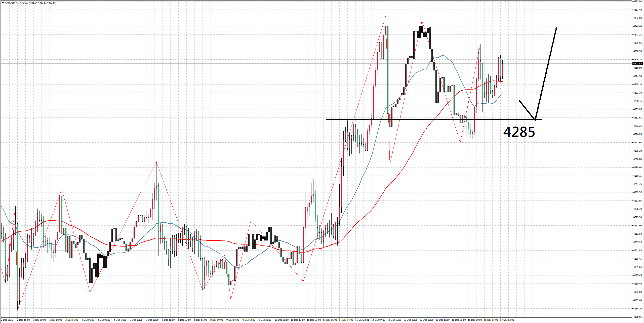Viewport: 644px width, 323px height.
Task: Click the XAUUSD,H1 chart title text
Action: (x=12, y=3)
